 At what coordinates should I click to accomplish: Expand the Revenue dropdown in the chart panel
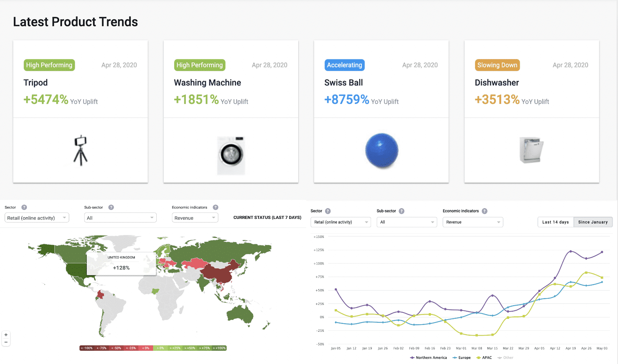[x=473, y=222]
